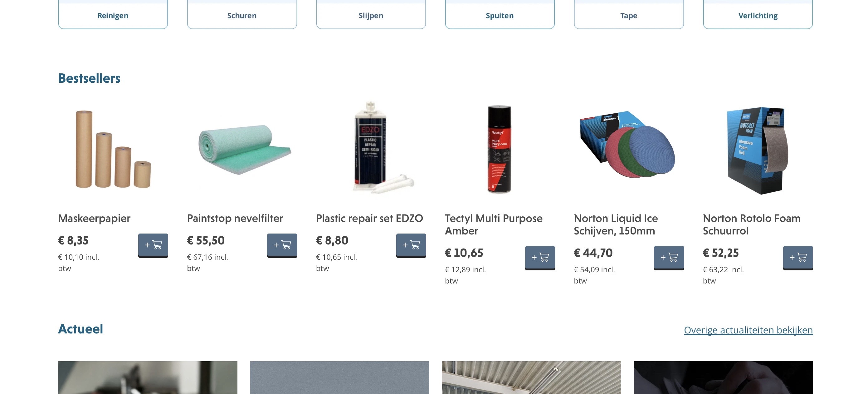Open Maskeerpapier product image
Screen dimensions: 868x394
pos(113,149)
